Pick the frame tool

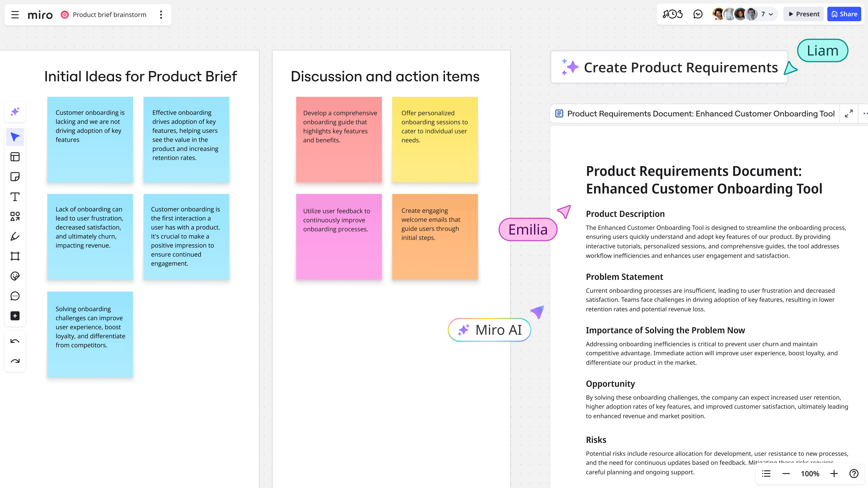pyautogui.click(x=15, y=256)
